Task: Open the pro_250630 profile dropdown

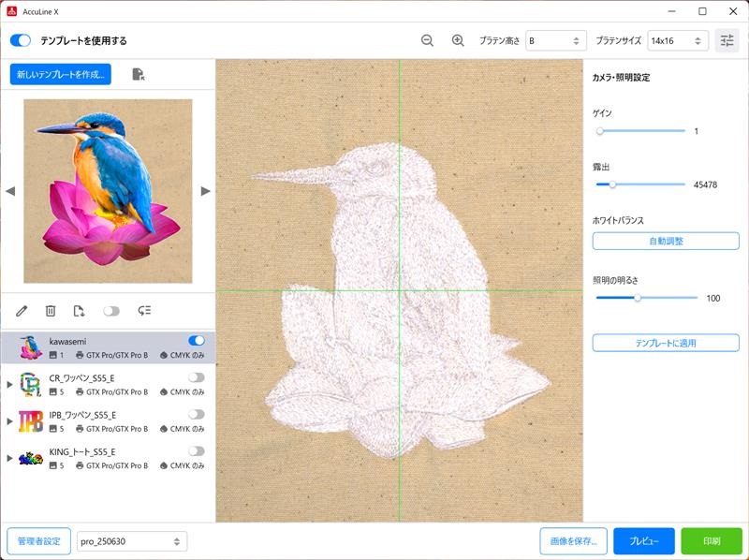Action: [x=132, y=541]
